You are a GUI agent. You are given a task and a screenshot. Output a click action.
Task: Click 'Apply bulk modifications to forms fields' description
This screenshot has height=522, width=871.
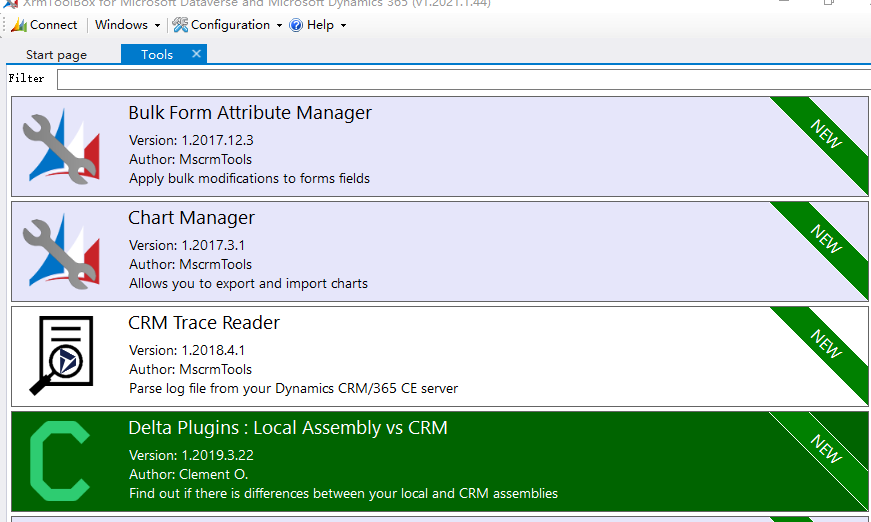(x=249, y=178)
